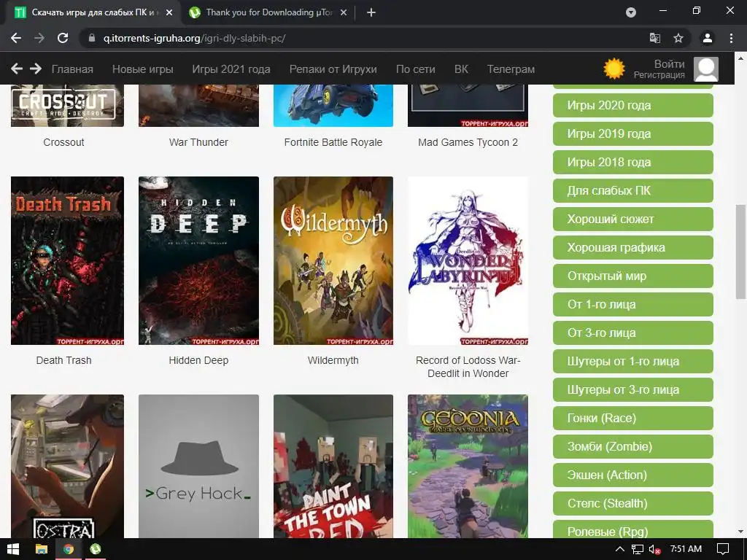Click ВК menu link

tap(461, 69)
